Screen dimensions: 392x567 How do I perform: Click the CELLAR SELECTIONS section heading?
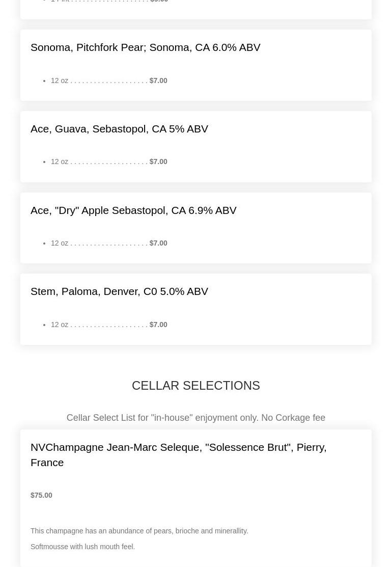pyautogui.click(x=196, y=386)
